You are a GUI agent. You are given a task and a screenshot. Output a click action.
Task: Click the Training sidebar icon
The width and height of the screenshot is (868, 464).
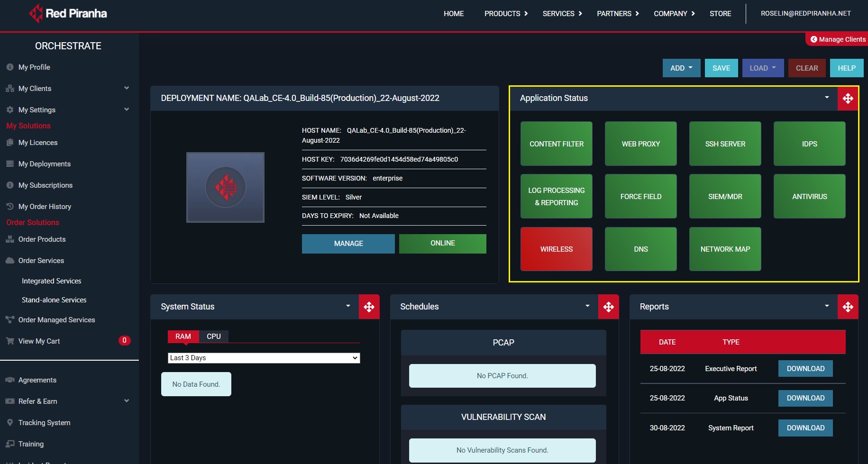click(x=10, y=444)
